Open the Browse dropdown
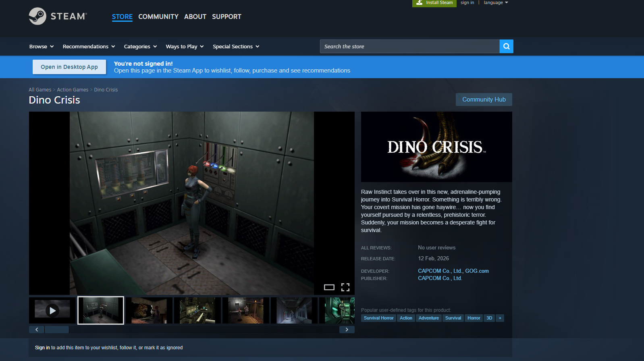The width and height of the screenshot is (644, 361). (x=42, y=46)
